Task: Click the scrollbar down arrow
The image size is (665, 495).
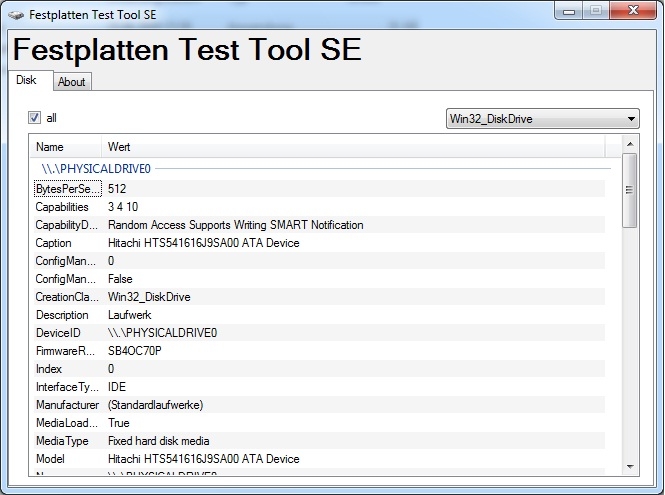Action: coord(630,467)
